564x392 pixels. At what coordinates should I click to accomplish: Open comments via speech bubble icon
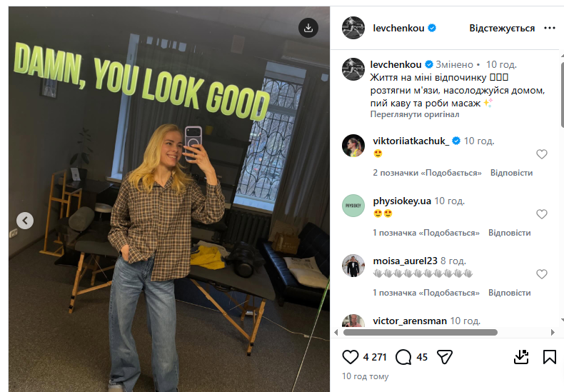[403, 356]
